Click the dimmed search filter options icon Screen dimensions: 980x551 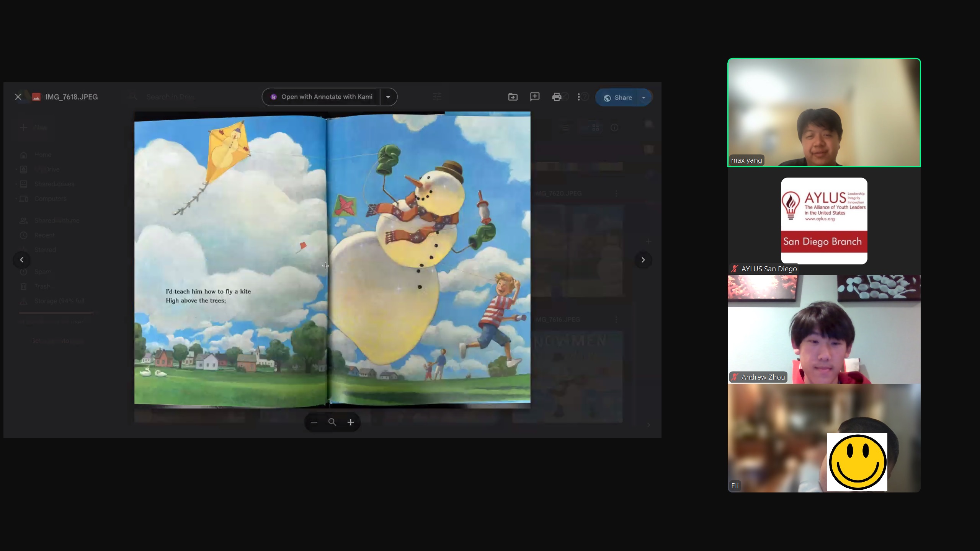pos(437,97)
